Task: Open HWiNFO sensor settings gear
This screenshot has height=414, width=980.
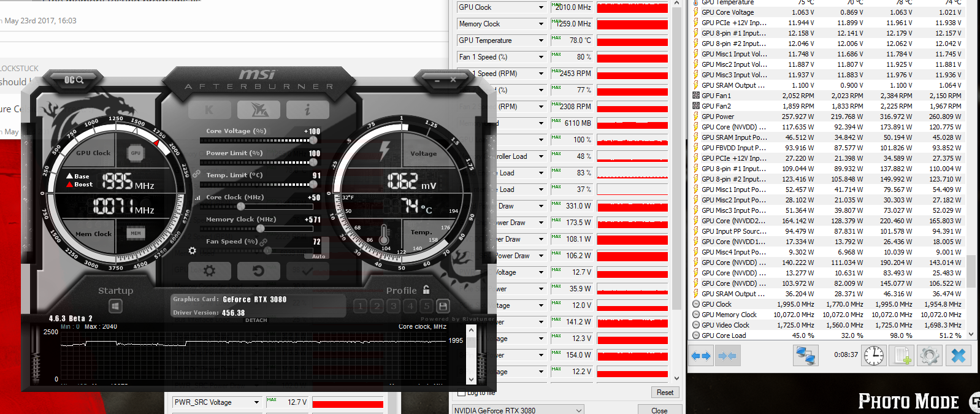Action: [x=929, y=356]
